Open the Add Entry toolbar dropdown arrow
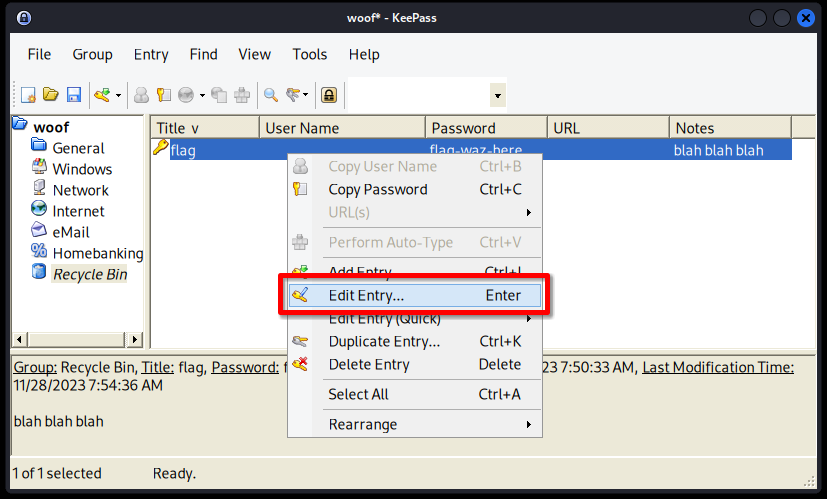827x499 pixels. point(118,95)
